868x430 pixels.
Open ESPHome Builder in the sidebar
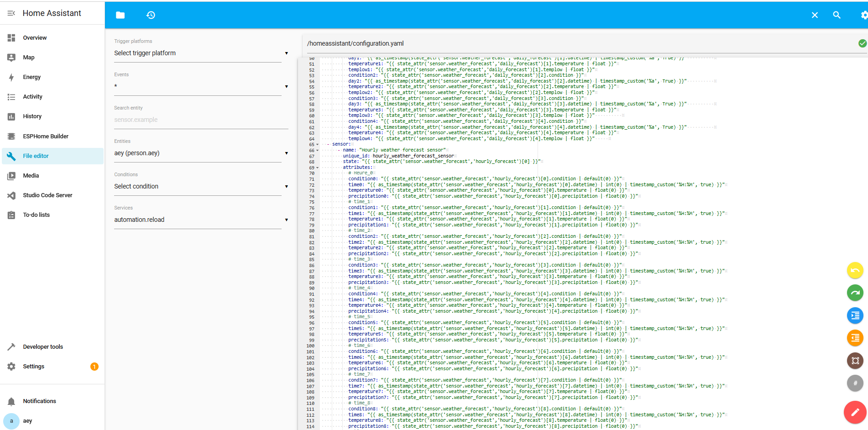46,136
